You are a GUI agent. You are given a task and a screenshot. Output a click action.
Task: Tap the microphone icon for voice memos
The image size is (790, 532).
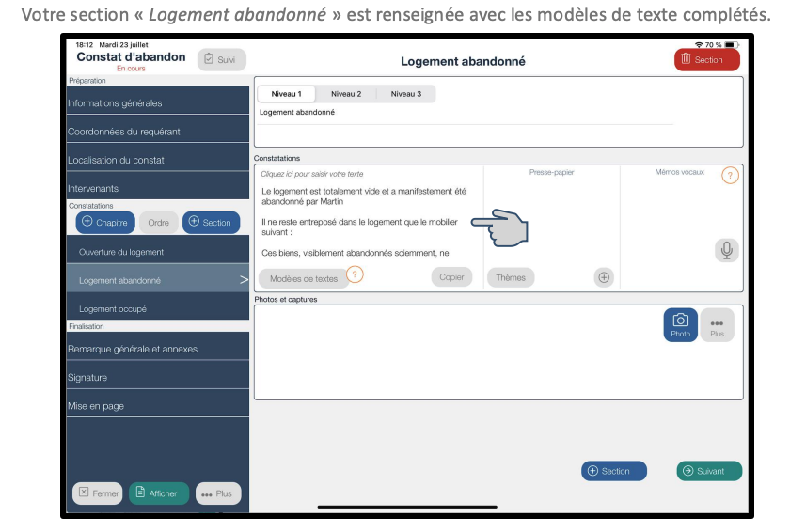click(725, 250)
